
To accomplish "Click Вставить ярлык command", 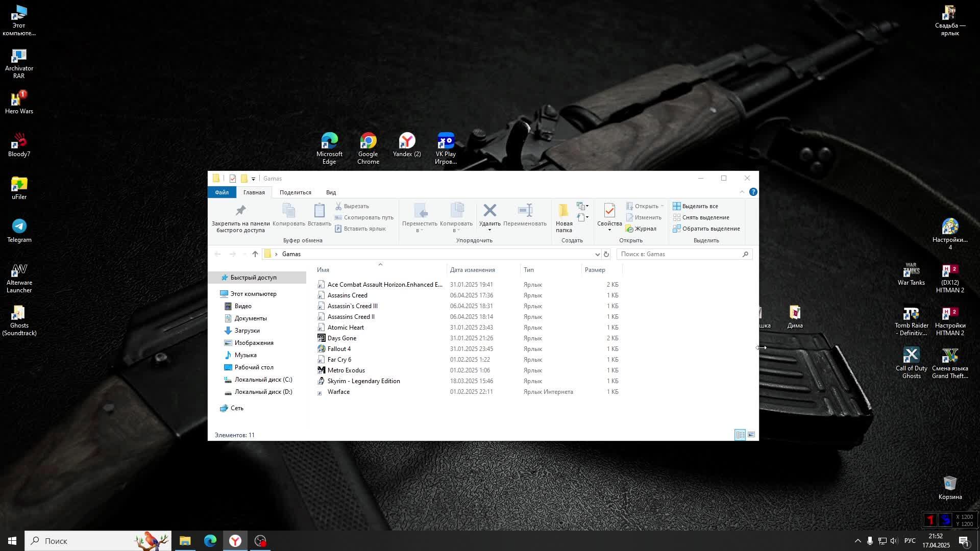I will click(x=360, y=229).
